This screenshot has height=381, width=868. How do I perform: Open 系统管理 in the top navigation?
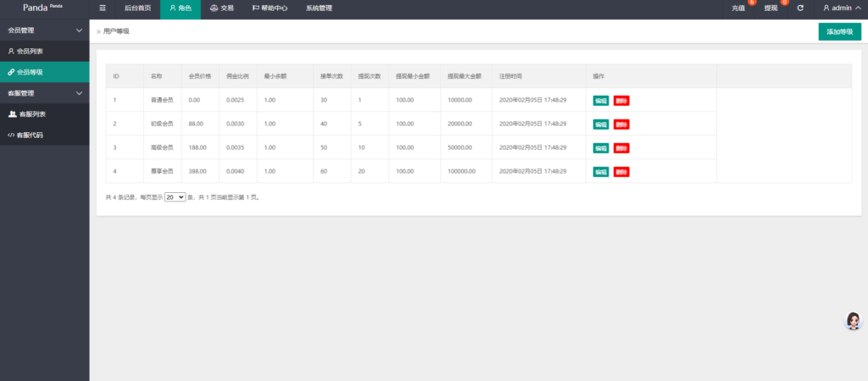tap(319, 8)
